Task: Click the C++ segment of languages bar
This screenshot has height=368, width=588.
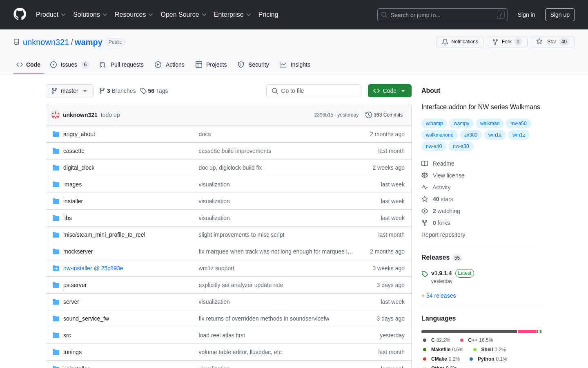Action: [x=527, y=332]
